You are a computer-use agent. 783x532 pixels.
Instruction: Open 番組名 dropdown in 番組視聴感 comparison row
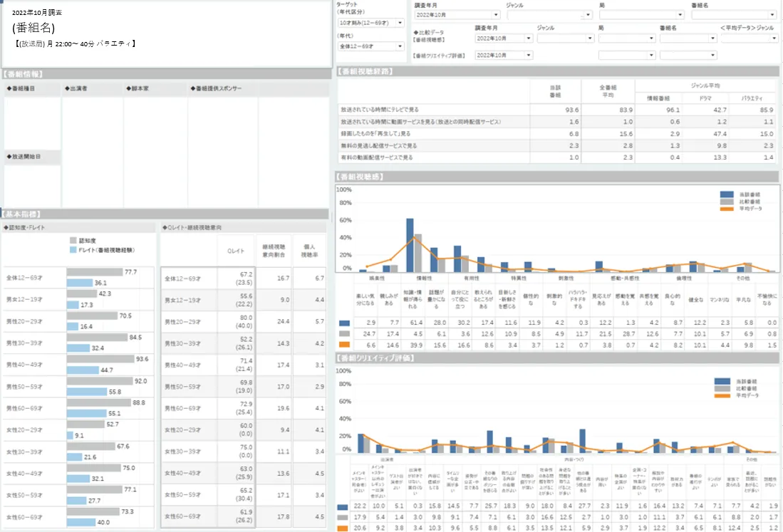688,38
